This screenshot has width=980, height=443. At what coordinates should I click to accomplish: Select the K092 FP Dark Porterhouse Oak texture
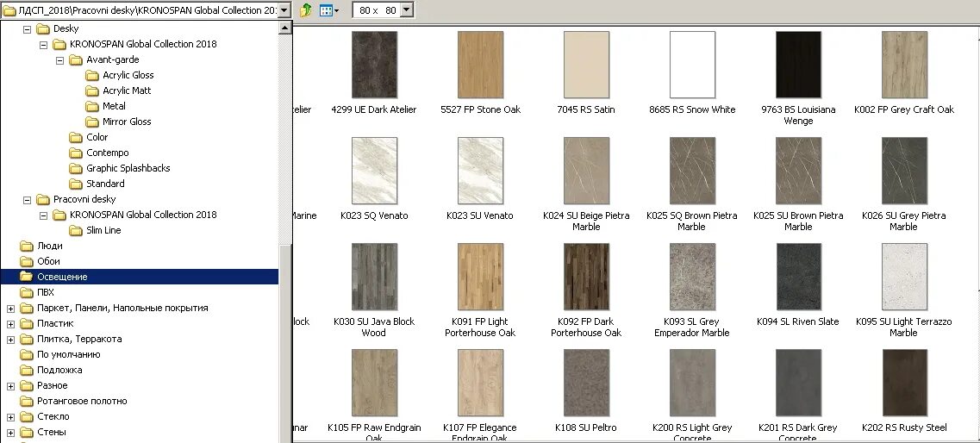(x=586, y=278)
